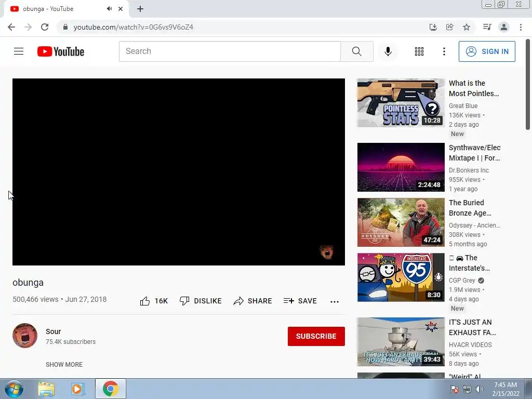
Task: Open the Windows Start menu
Action: coord(14,389)
